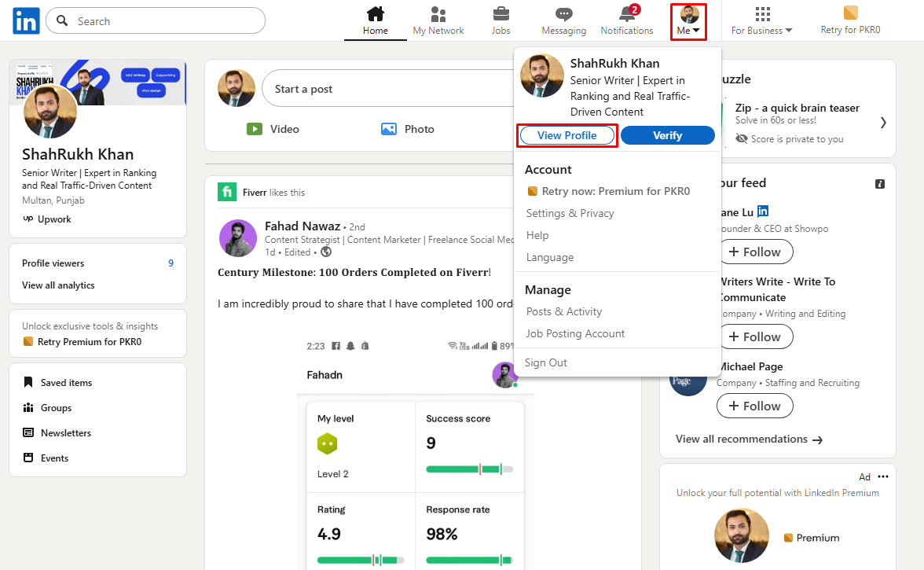Click Fahad Nawaz name link
Viewport: 924px width, 570px height.
pos(302,226)
